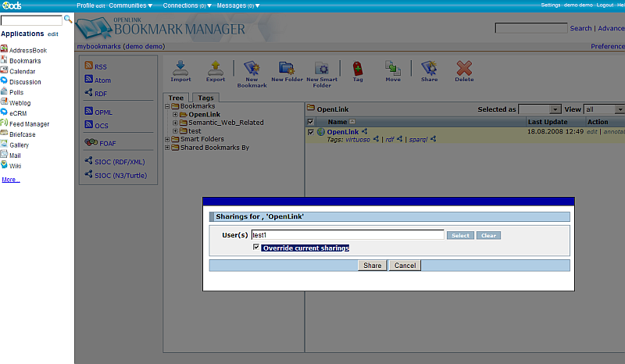Expand the Smart Folders tree node
This screenshot has width=625, height=364.
click(167, 139)
